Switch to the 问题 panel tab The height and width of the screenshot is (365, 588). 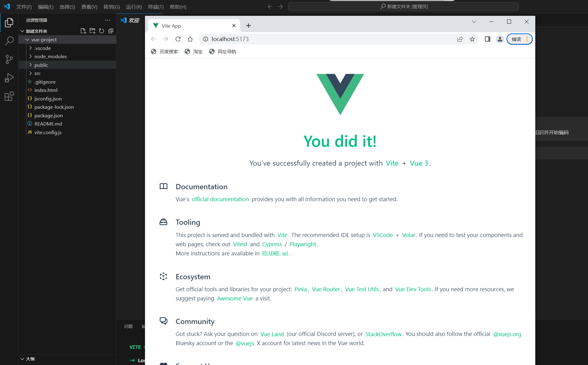tap(128, 326)
